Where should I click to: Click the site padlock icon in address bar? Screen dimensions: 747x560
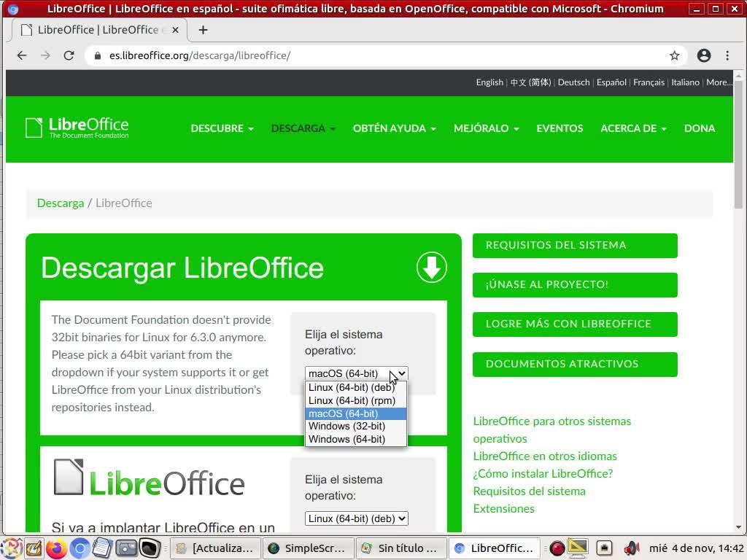coord(98,55)
